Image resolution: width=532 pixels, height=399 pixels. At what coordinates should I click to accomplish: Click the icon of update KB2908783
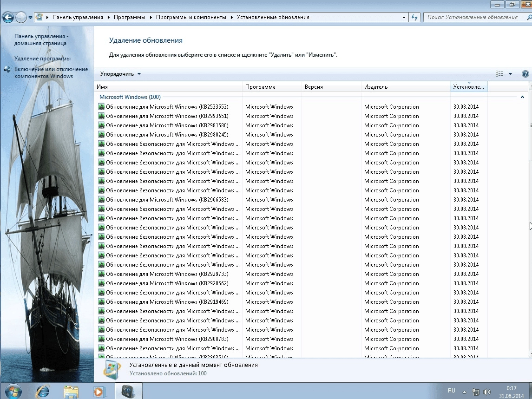(101, 339)
